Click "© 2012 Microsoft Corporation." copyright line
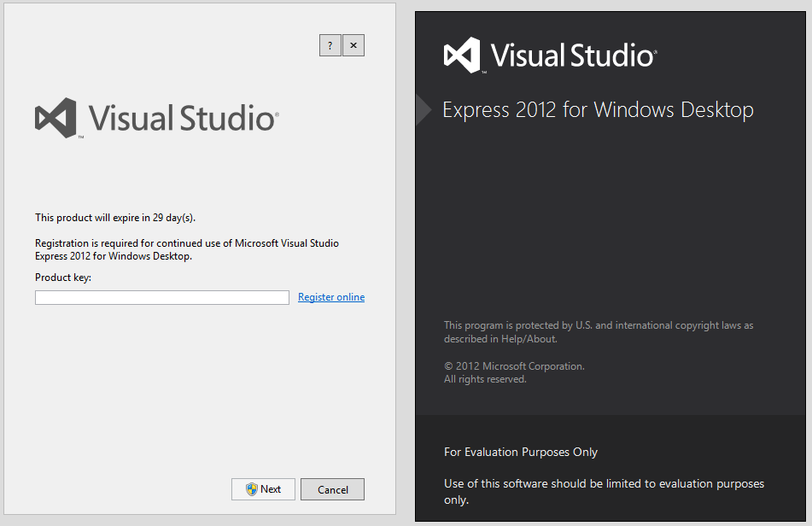 coord(514,366)
